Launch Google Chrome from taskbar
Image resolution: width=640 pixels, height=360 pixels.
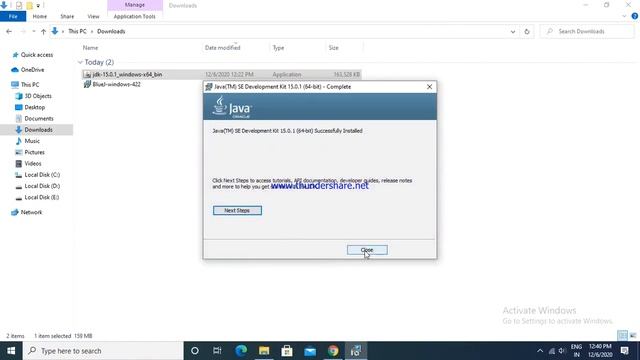[x=333, y=351]
